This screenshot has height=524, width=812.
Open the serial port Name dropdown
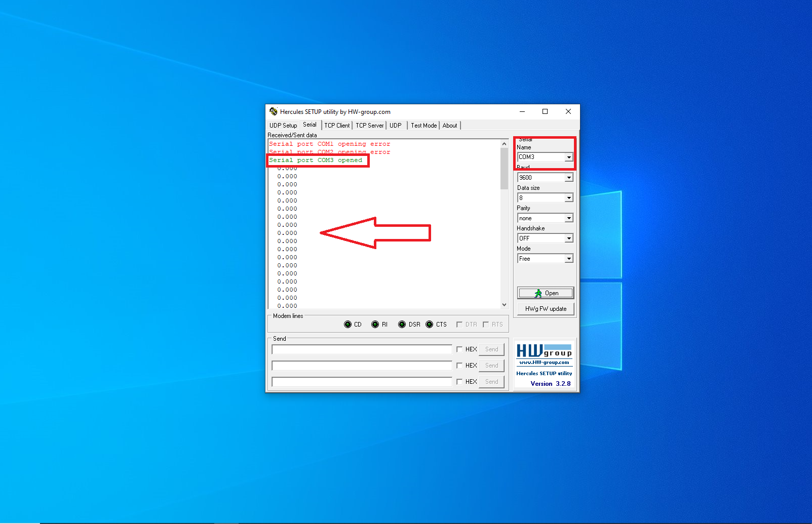pos(569,157)
